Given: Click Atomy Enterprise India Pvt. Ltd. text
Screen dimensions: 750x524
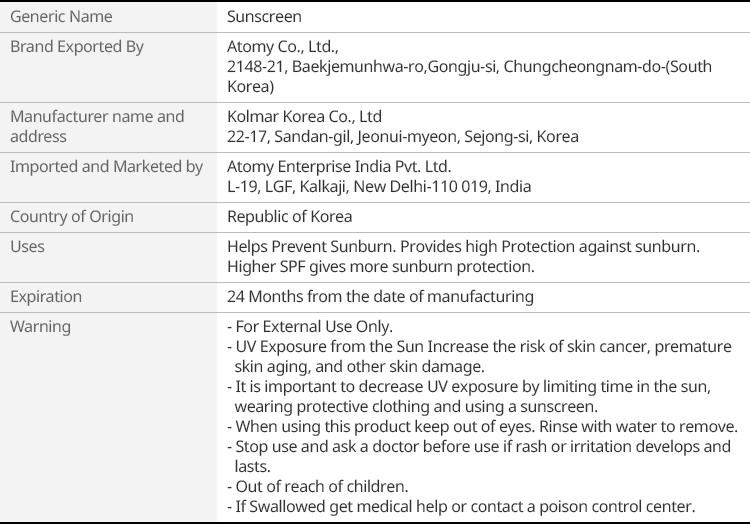Looking at the screenshot, I should 339,166.
